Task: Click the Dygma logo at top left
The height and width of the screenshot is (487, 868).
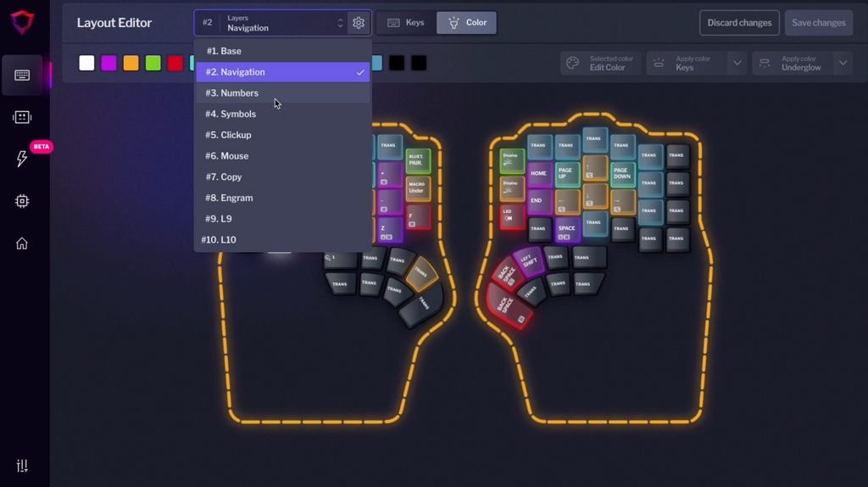Action: [22, 23]
